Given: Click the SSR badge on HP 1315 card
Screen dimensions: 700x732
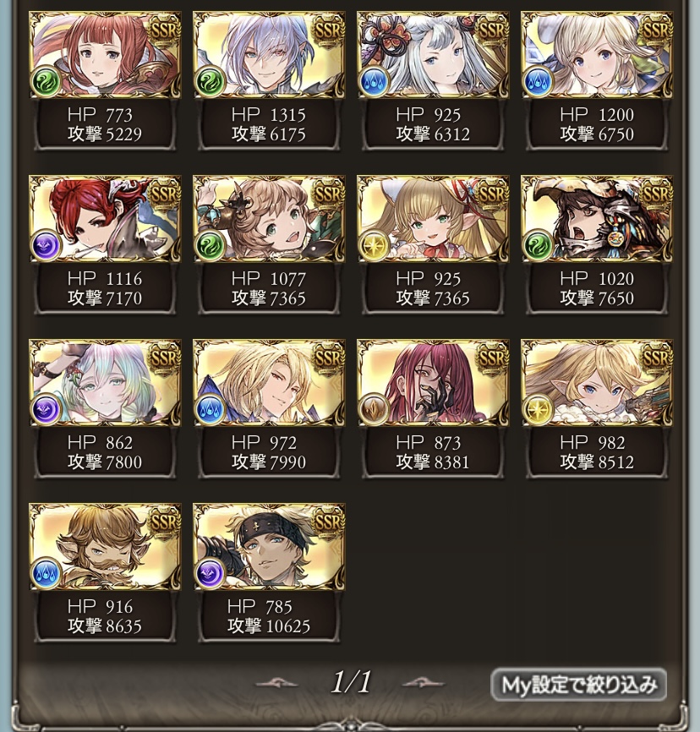Looking at the screenshot, I should pyautogui.click(x=328, y=31).
